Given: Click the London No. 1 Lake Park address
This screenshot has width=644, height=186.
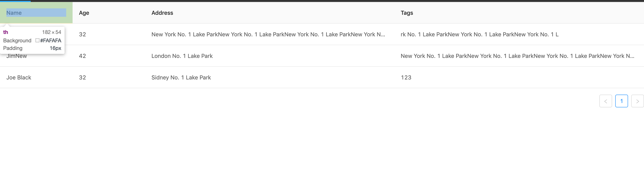Looking at the screenshot, I should [182, 56].
